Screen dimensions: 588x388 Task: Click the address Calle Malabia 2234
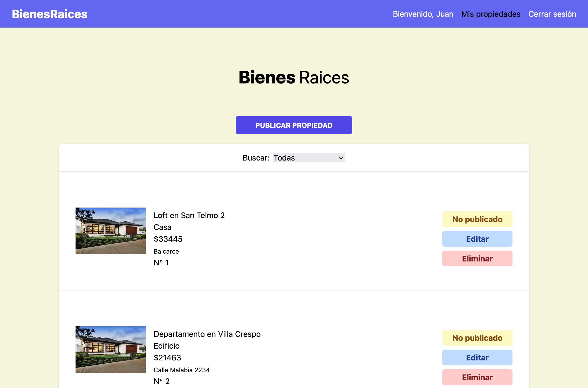tap(182, 370)
